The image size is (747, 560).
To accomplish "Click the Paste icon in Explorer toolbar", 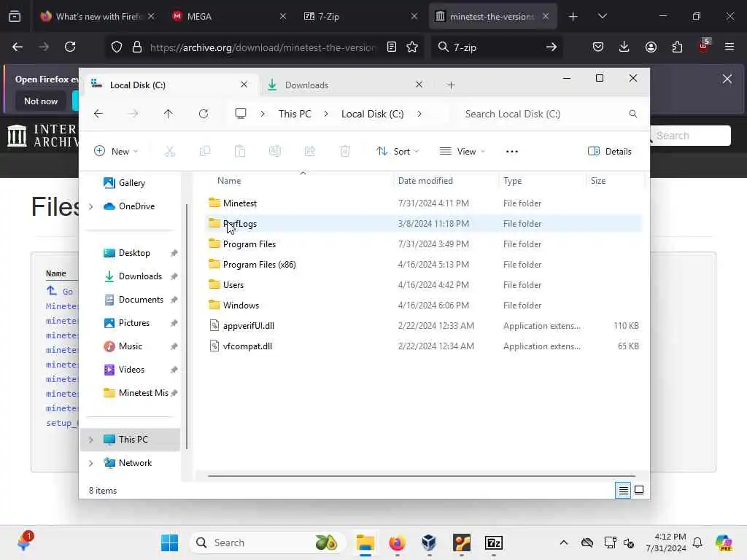I will tap(239, 152).
